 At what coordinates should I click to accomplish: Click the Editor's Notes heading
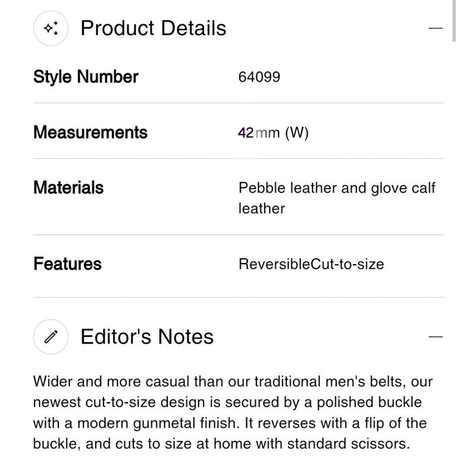146,337
